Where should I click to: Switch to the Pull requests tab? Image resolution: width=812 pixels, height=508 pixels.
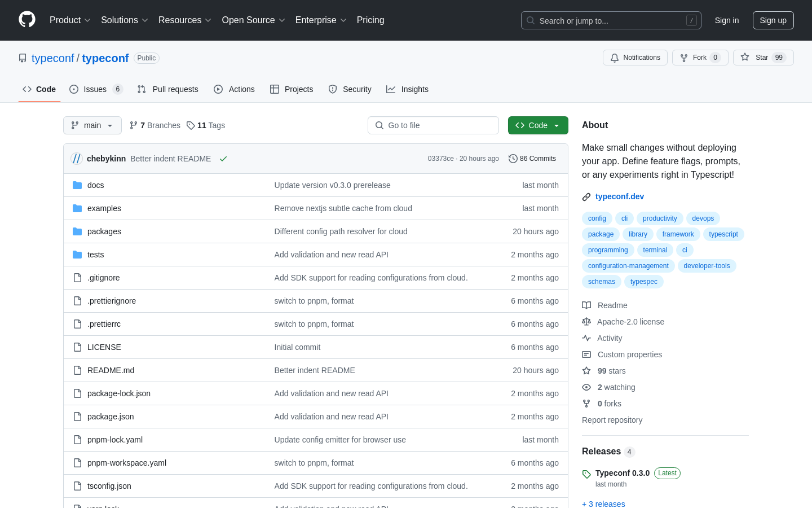pos(168,89)
